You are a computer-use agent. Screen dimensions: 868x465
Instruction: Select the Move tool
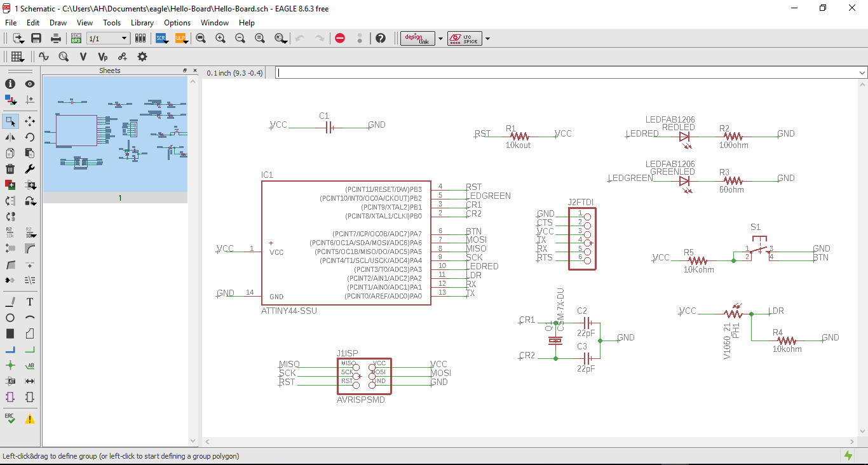point(30,121)
